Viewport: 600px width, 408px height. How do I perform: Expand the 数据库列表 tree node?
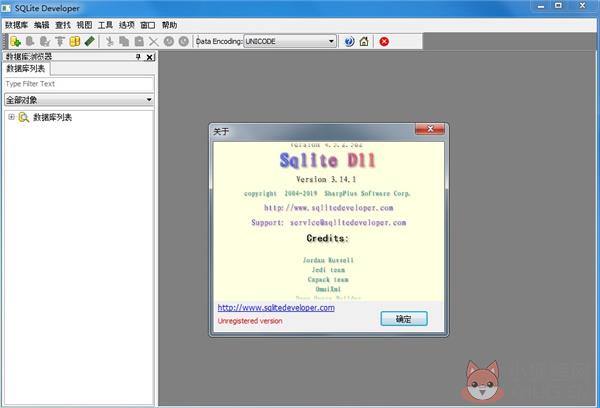[x=11, y=117]
